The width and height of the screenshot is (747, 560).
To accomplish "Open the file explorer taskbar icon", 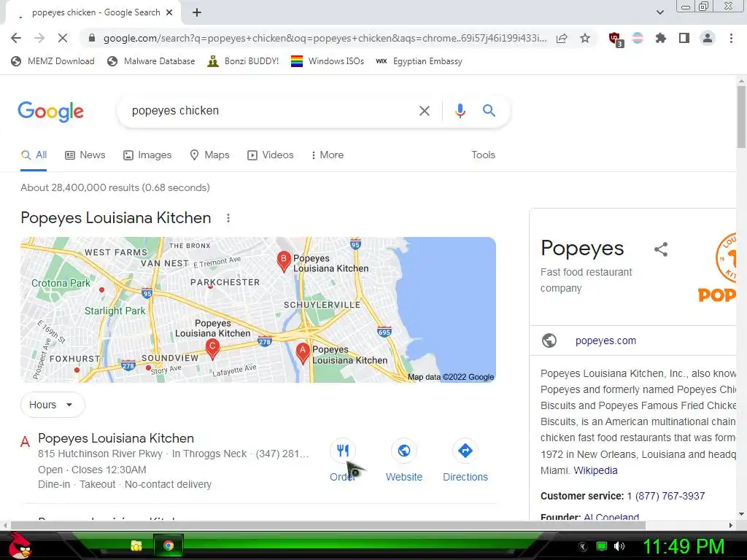I will (136, 545).
